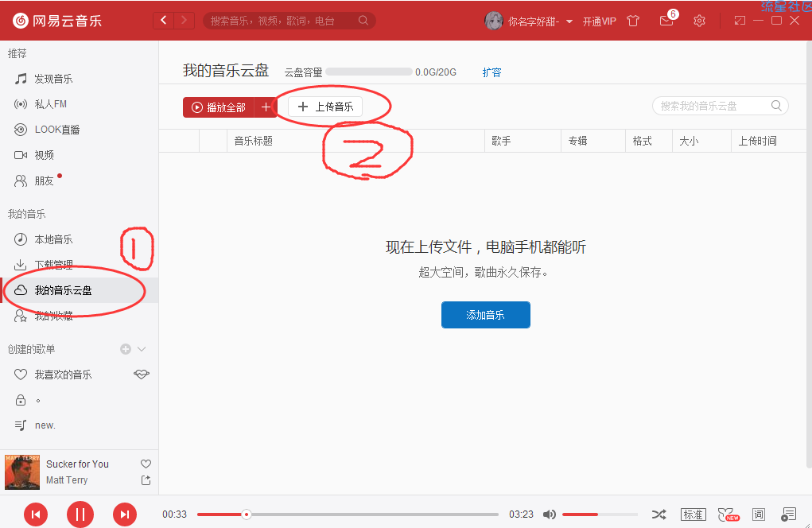The height and width of the screenshot is (528, 812).
Task: Add new playlist with plus icon
Action: tap(126, 349)
